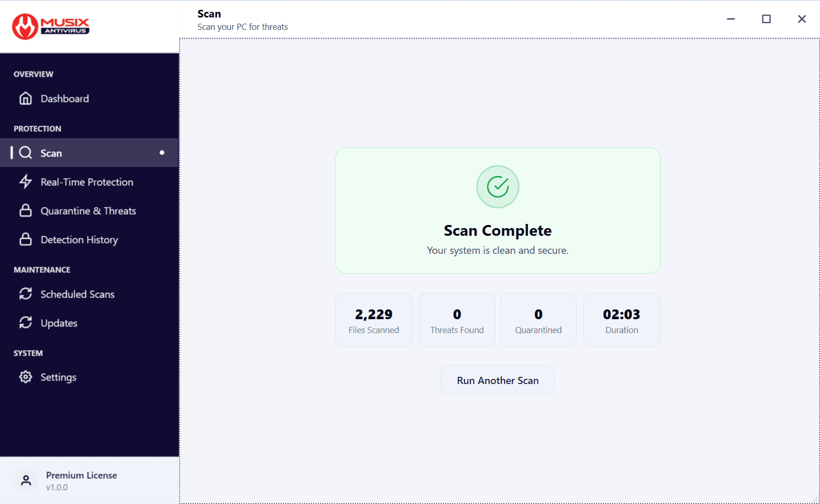820x504 pixels.
Task: Click the v1.0.0 version text
Action: [57, 488]
